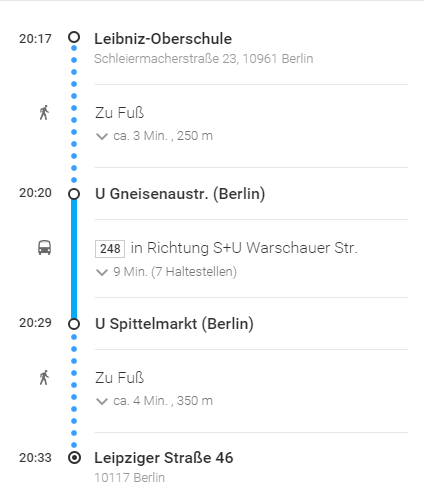Click the Schleiermacherstraße 23 address text
Image resolution: width=424 pixels, height=501 pixels.
[x=204, y=59]
